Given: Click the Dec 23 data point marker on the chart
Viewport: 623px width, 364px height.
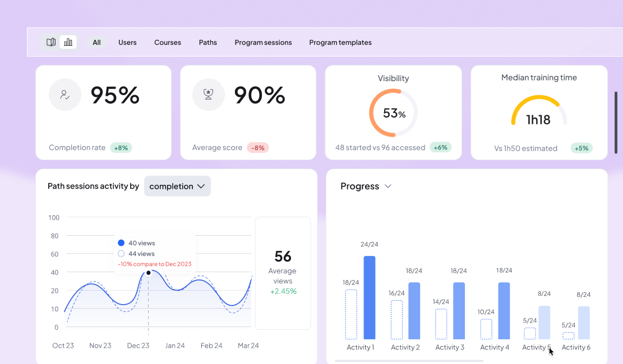Looking at the screenshot, I should click(148, 272).
